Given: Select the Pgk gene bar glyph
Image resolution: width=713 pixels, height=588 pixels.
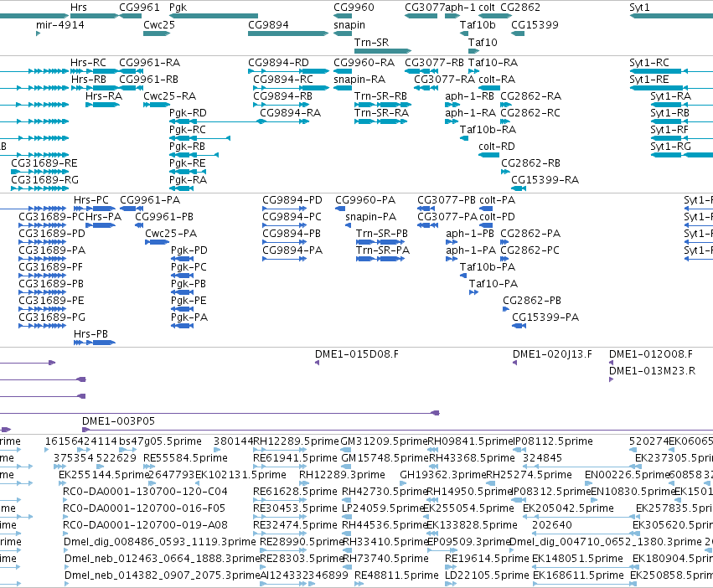Looking at the screenshot, I should coord(214,16).
